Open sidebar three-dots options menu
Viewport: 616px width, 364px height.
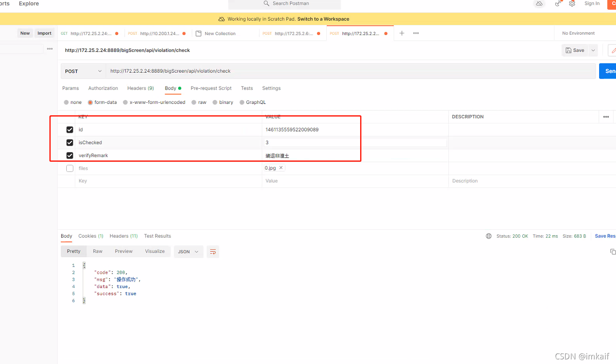50,49
